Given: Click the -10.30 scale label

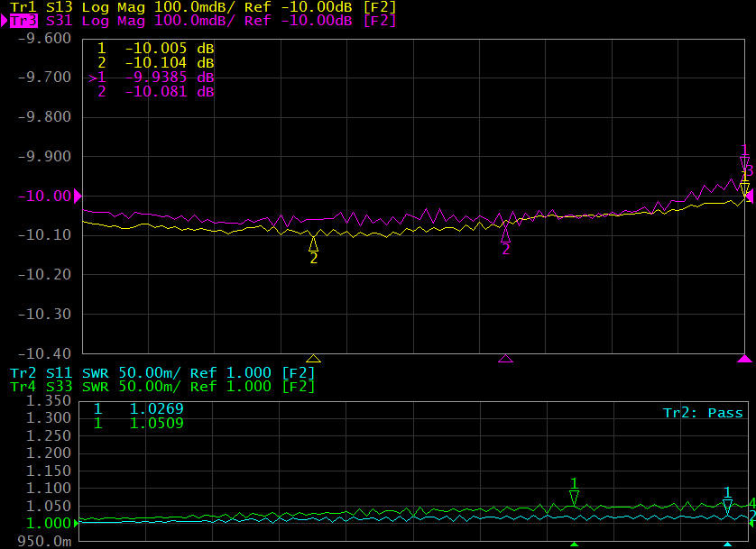Looking at the screenshot, I should pos(44,314).
